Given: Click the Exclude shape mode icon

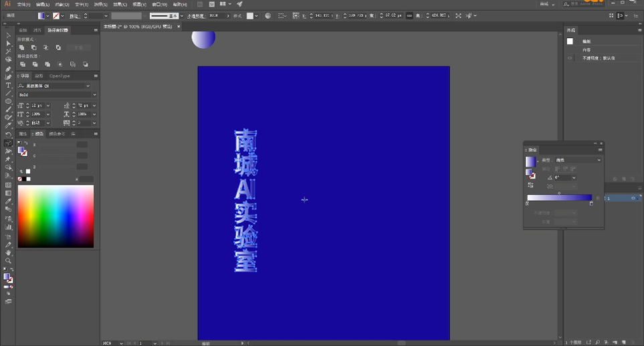Looking at the screenshot, I should 58,48.
